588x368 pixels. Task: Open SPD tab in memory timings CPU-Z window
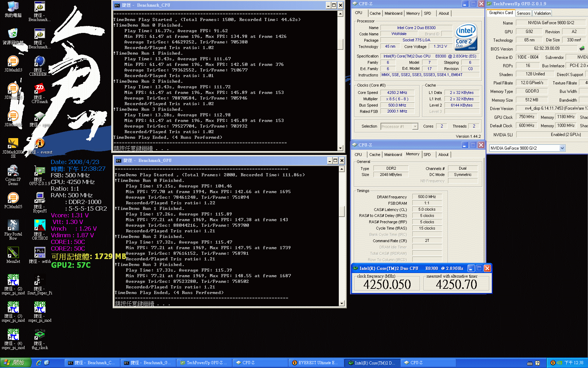(427, 155)
